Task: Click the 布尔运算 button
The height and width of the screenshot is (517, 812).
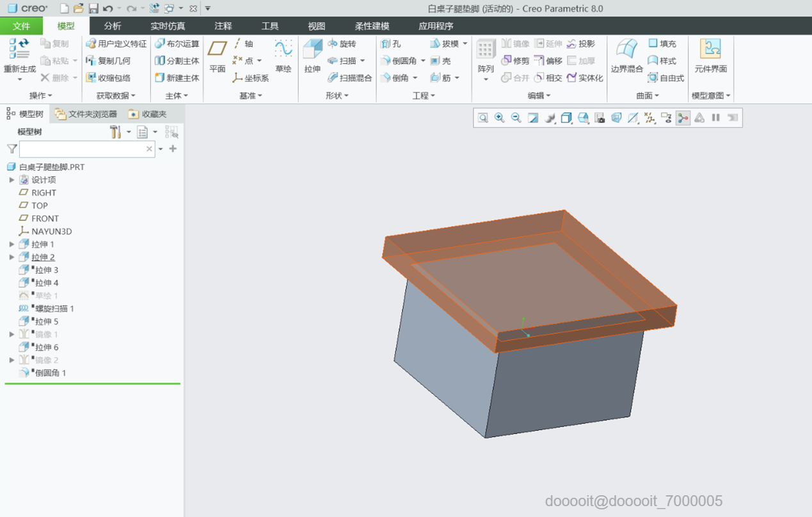Action: (x=177, y=44)
